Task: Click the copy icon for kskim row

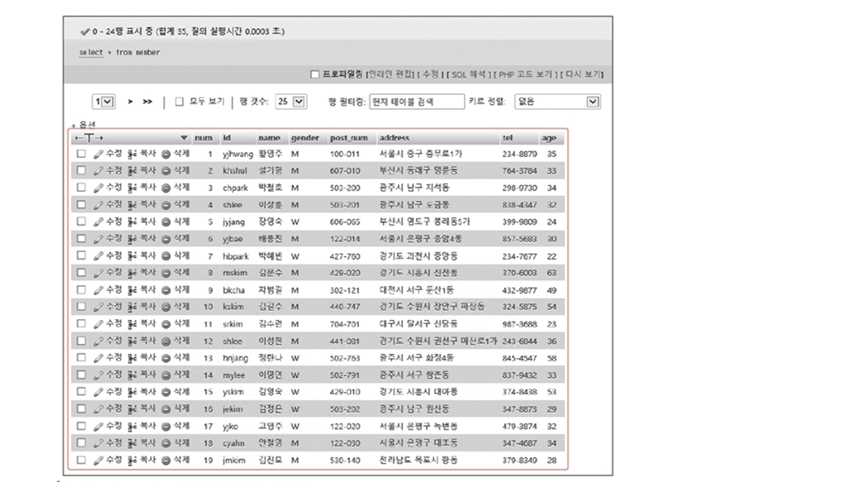Action: tap(132, 306)
